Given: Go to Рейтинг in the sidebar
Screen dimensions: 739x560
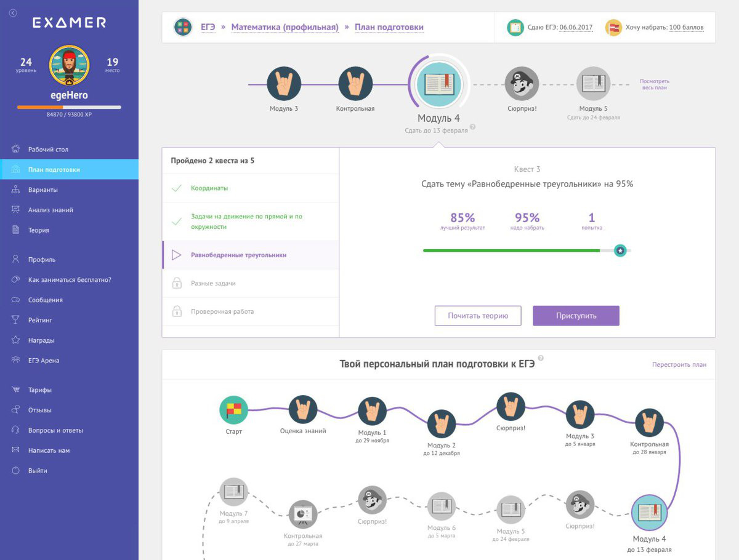Looking at the screenshot, I should [40, 320].
